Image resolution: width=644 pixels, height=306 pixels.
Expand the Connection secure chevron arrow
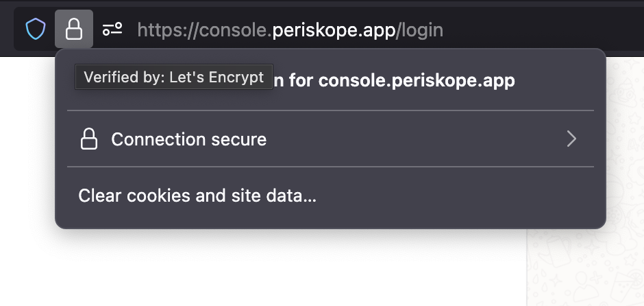571,139
